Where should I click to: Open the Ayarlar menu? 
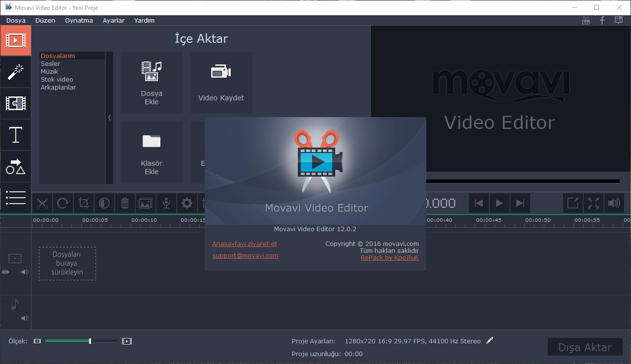click(114, 20)
